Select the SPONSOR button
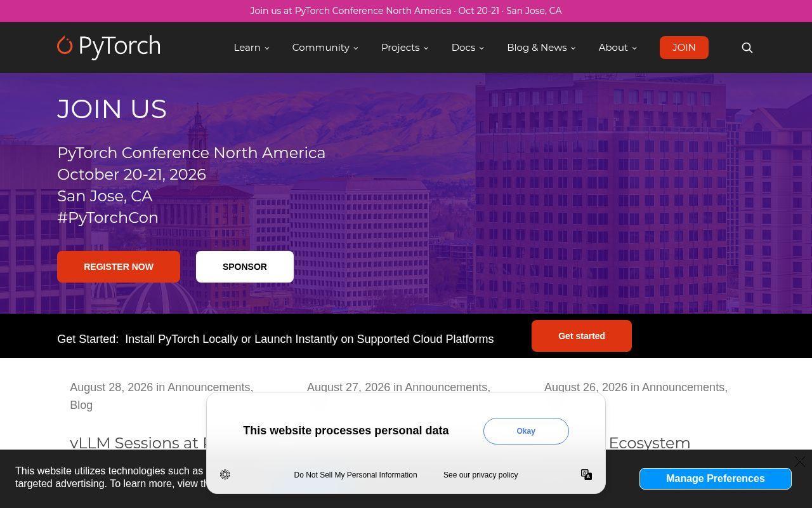This screenshot has height=508, width=812. pyautogui.click(x=245, y=267)
